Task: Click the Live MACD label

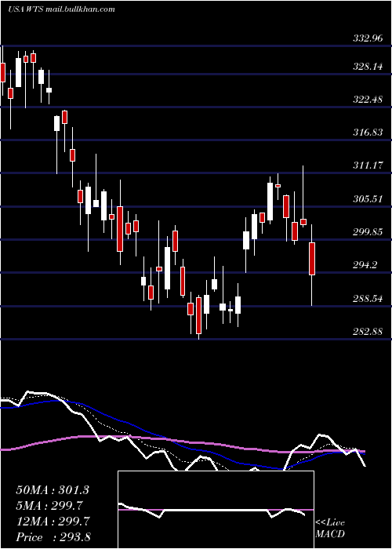Action: 330,529
